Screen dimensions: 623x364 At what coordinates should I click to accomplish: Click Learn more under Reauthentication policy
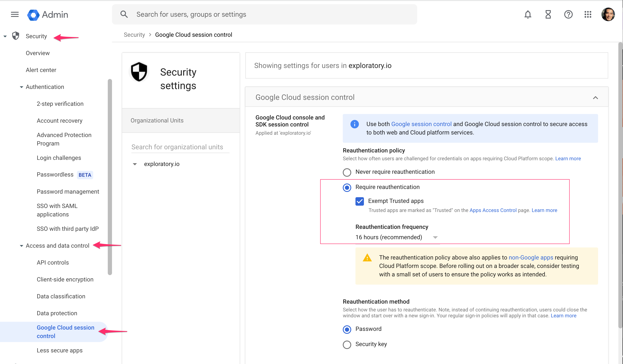point(568,159)
